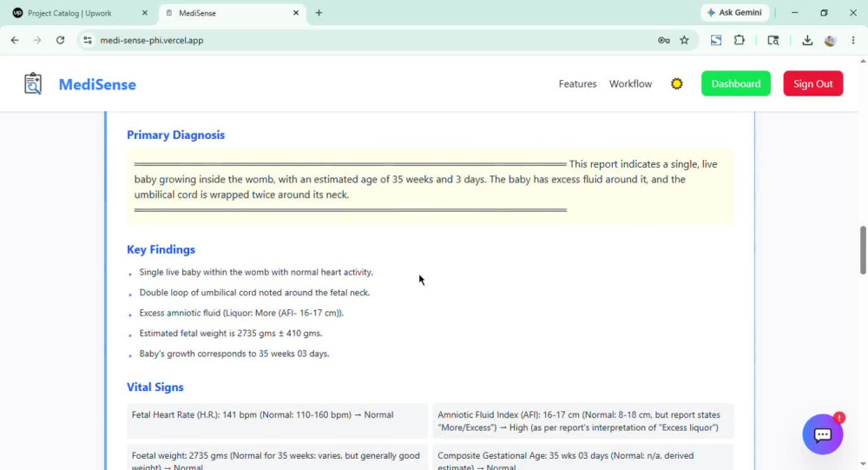Select the MediSense browser tab
The height and width of the screenshot is (470, 868).
tap(233, 13)
